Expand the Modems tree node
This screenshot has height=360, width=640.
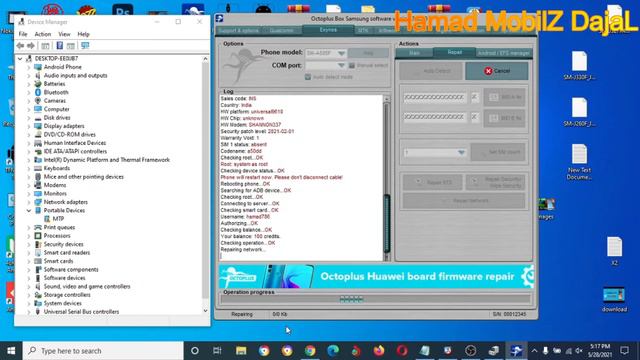pyautogui.click(x=29, y=185)
